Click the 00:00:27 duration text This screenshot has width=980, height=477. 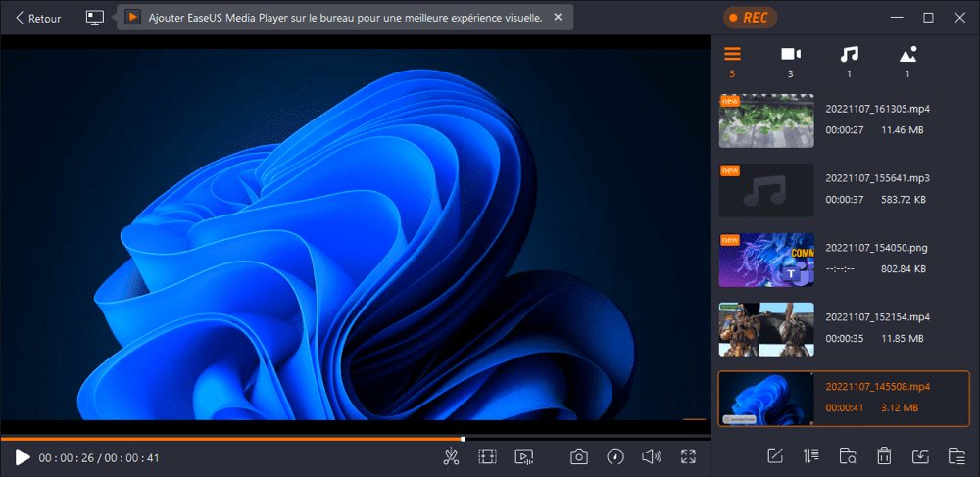[844, 130]
